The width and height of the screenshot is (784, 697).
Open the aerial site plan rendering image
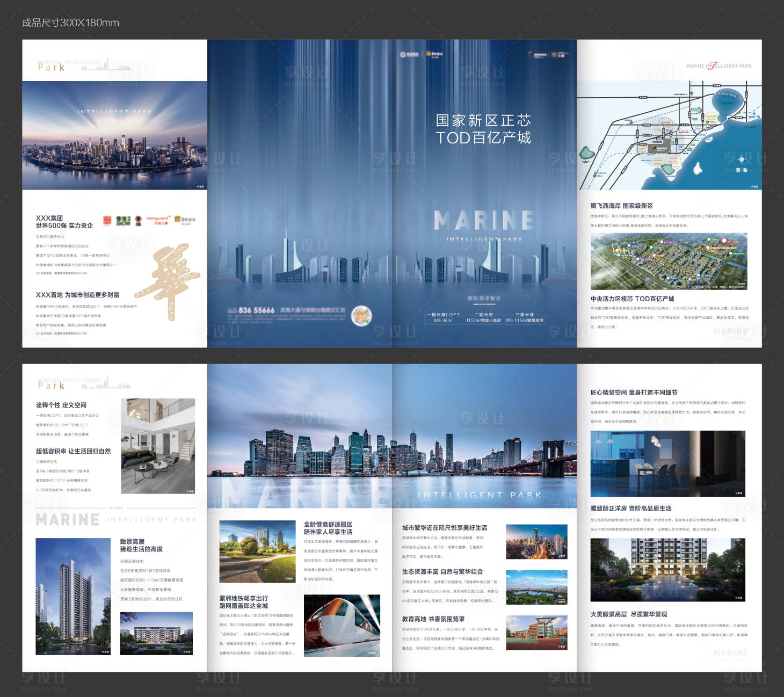669,261
